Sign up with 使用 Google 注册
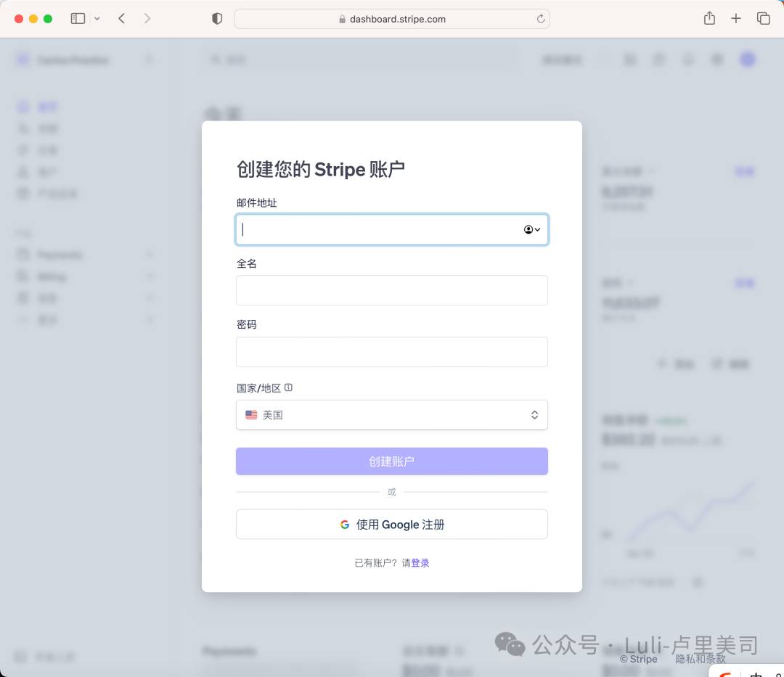The image size is (784, 677). pyautogui.click(x=391, y=524)
